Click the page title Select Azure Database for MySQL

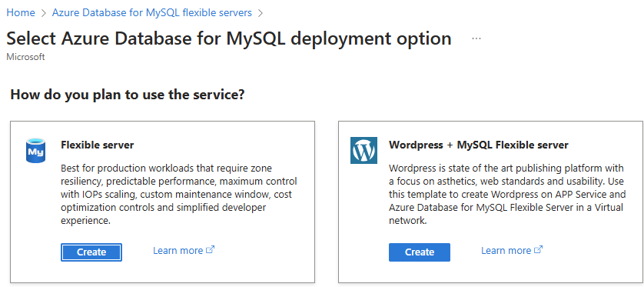229,38
